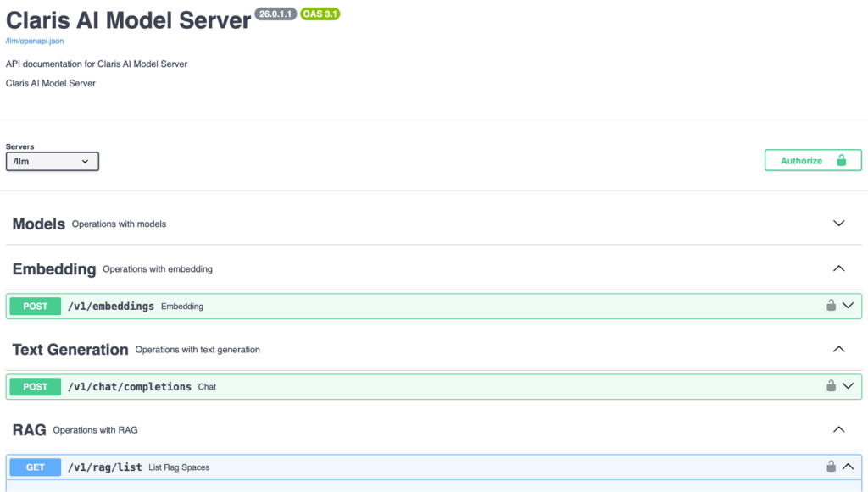
Task: Click the lock icon on /v1/embeddings row
Action: 831,305
